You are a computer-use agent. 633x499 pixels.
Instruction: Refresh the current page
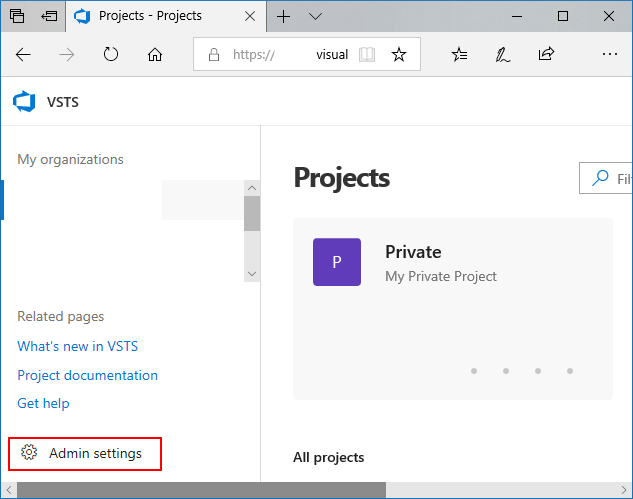111,54
